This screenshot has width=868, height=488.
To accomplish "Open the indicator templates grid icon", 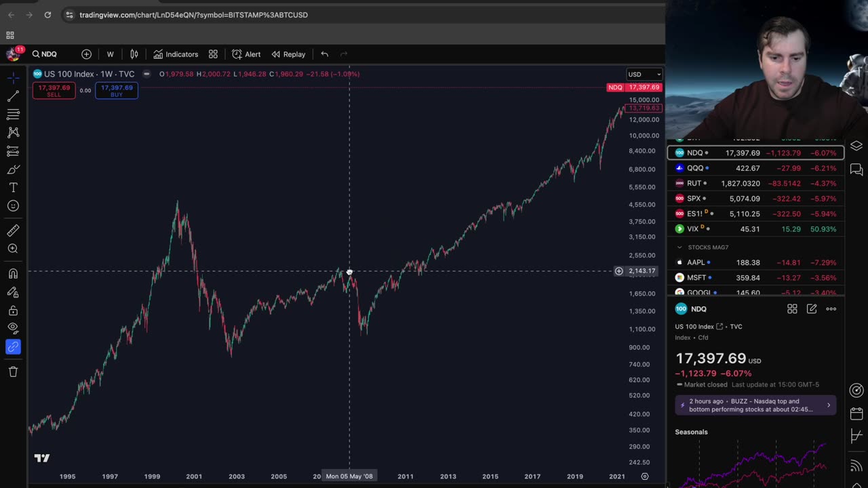I will tap(213, 54).
